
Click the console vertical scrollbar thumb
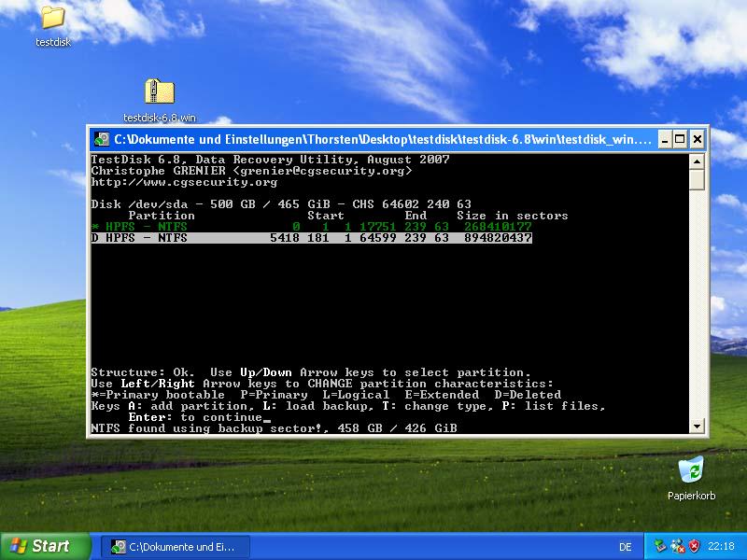(697, 180)
